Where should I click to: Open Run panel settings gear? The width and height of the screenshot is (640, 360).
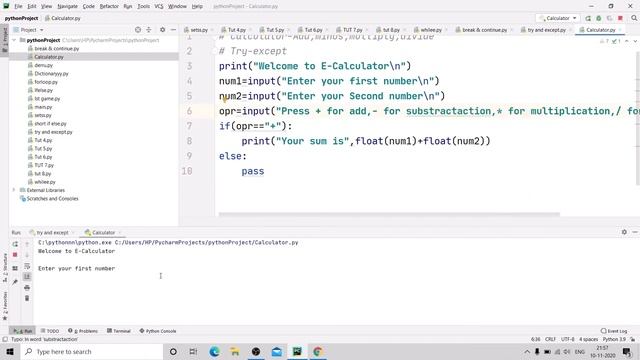click(624, 232)
